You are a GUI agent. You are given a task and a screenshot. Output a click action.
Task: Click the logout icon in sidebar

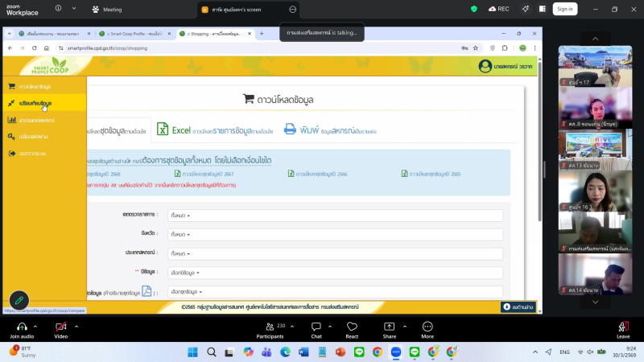pyautogui.click(x=11, y=153)
